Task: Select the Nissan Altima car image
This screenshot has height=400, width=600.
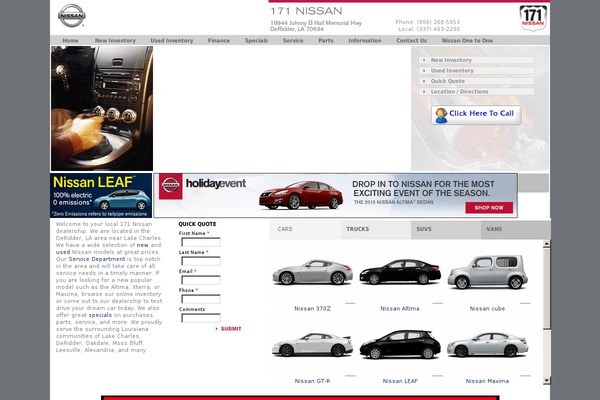Action: (400, 272)
